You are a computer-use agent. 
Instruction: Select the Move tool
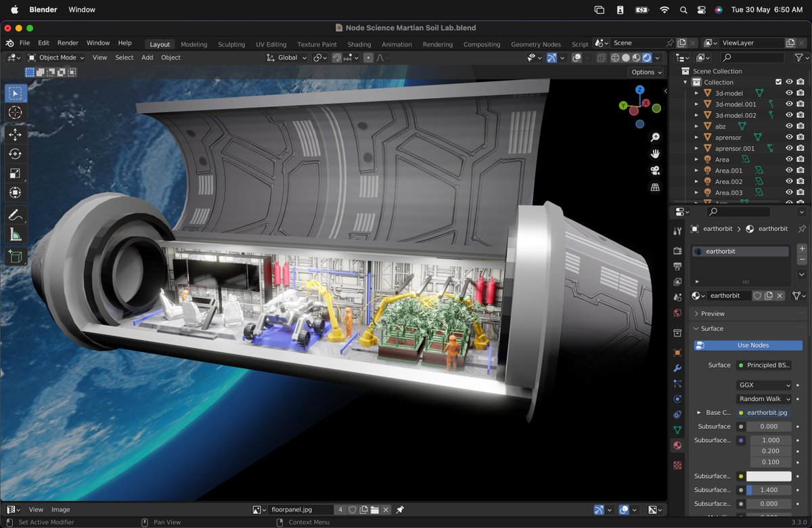[15, 135]
